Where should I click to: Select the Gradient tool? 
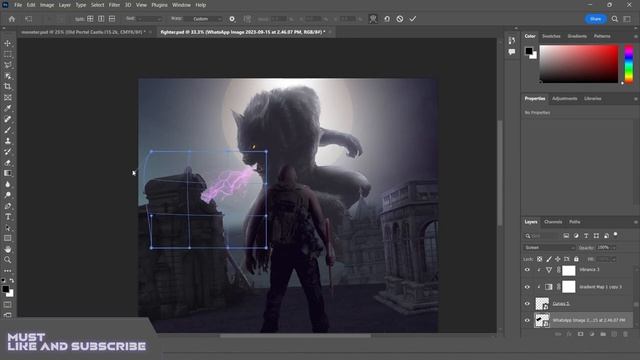(x=7, y=173)
